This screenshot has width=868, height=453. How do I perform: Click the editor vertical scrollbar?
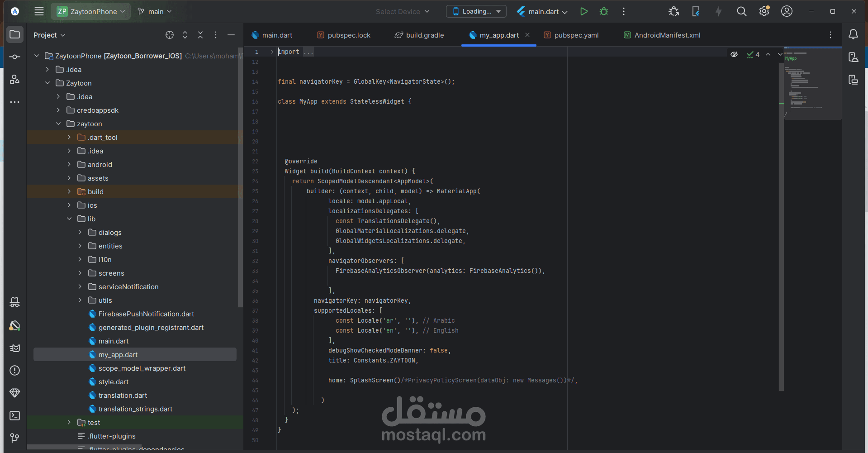[781, 226]
